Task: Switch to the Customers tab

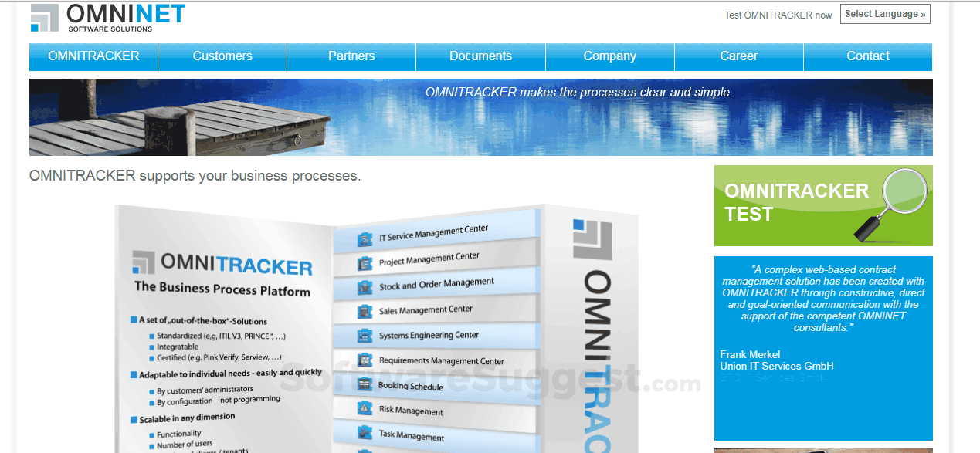Action: point(222,56)
